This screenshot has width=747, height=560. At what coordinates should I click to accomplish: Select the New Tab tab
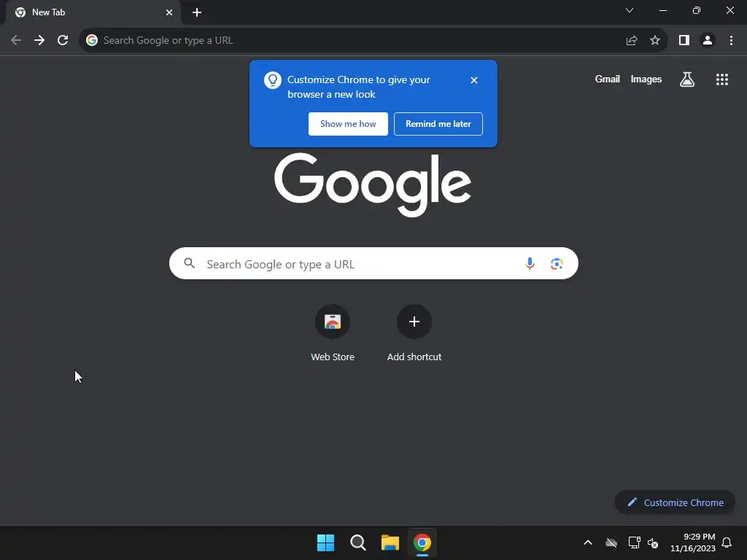point(93,12)
